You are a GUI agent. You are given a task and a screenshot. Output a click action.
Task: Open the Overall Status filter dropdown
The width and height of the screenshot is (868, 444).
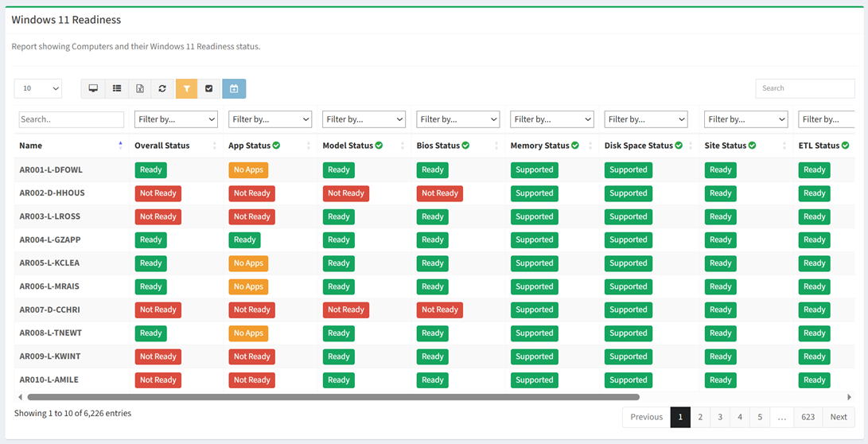[176, 119]
